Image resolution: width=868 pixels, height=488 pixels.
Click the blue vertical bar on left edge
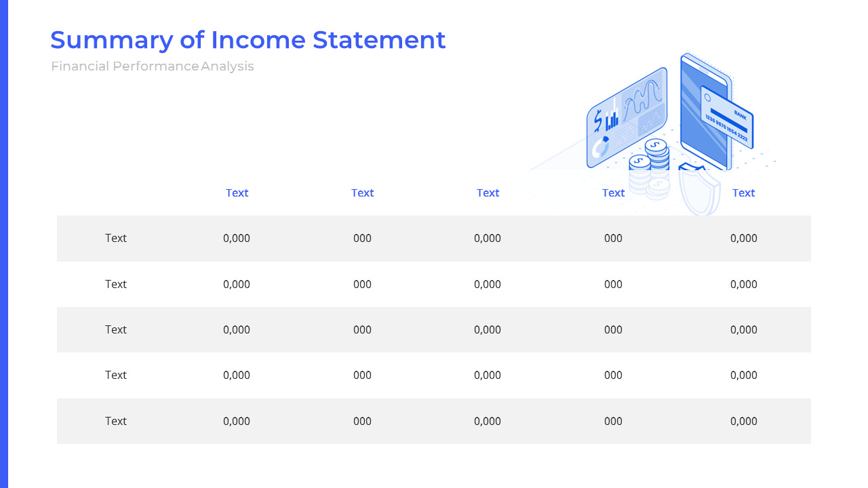3,244
